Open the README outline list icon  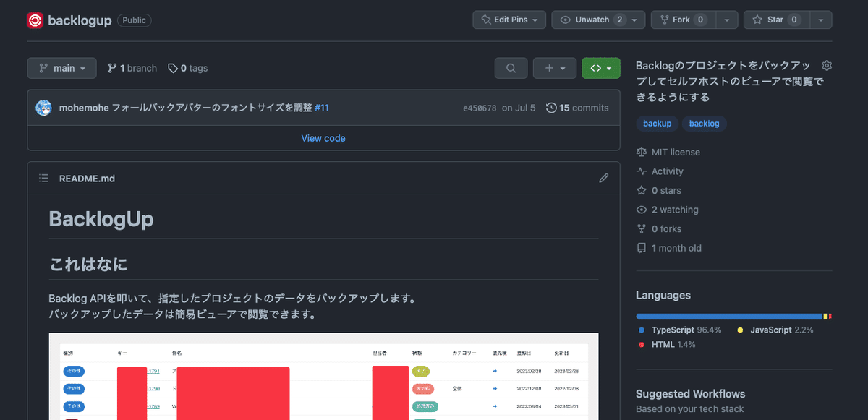[x=43, y=178]
